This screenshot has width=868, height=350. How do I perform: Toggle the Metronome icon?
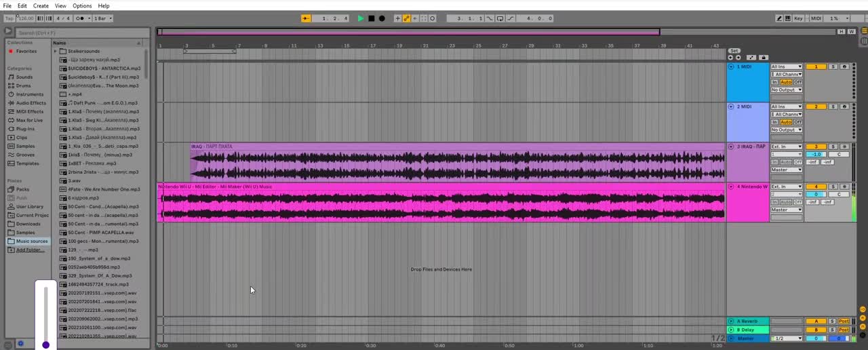coord(79,18)
